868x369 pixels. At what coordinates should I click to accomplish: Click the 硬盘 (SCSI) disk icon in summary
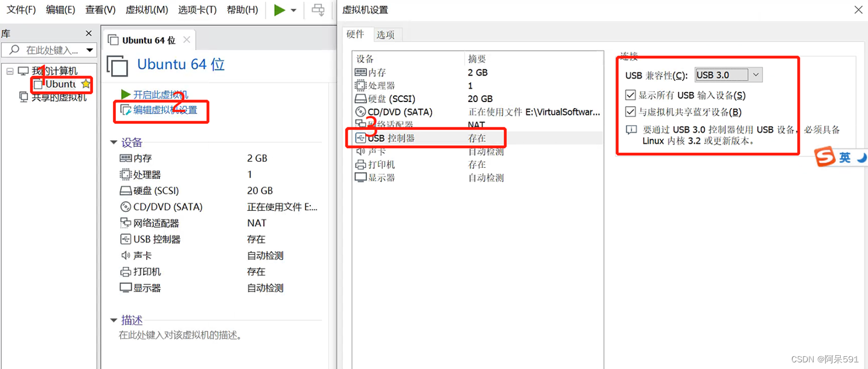126,191
